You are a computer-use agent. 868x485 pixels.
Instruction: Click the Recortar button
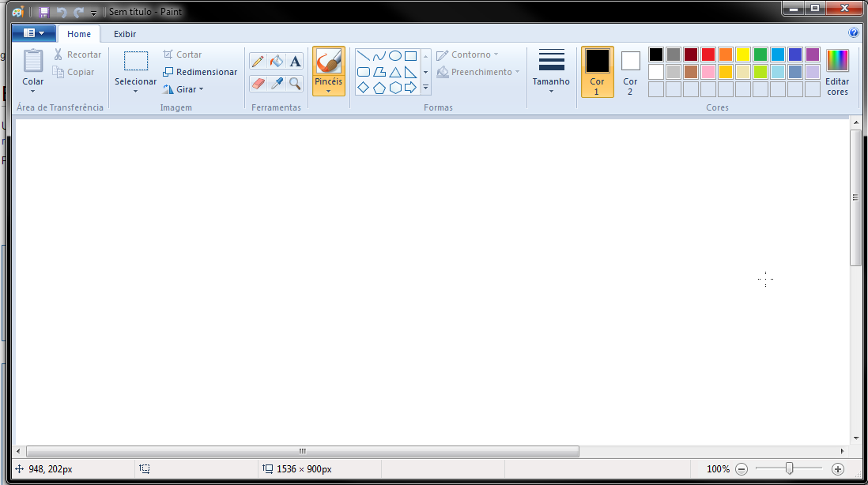(x=77, y=55)
